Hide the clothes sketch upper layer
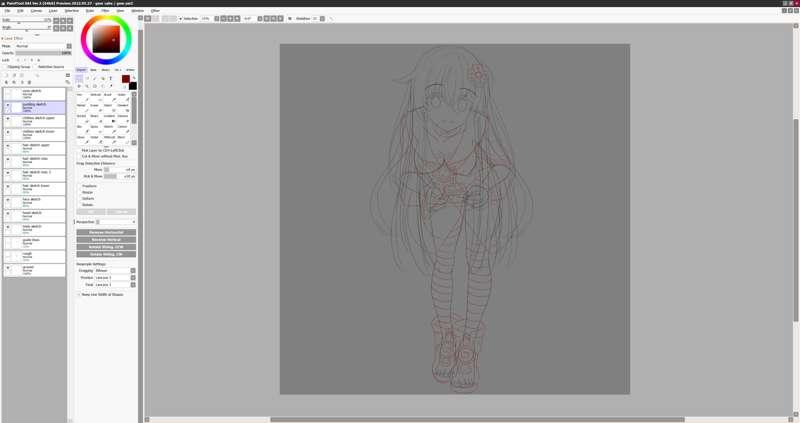800x423 pixels. coord(8,118)
